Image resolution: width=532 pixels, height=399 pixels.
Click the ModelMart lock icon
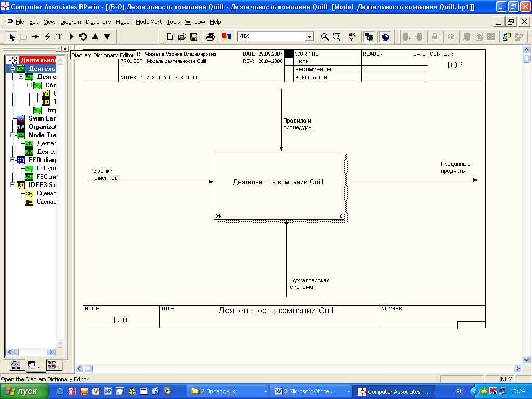(x=435, y=37)
